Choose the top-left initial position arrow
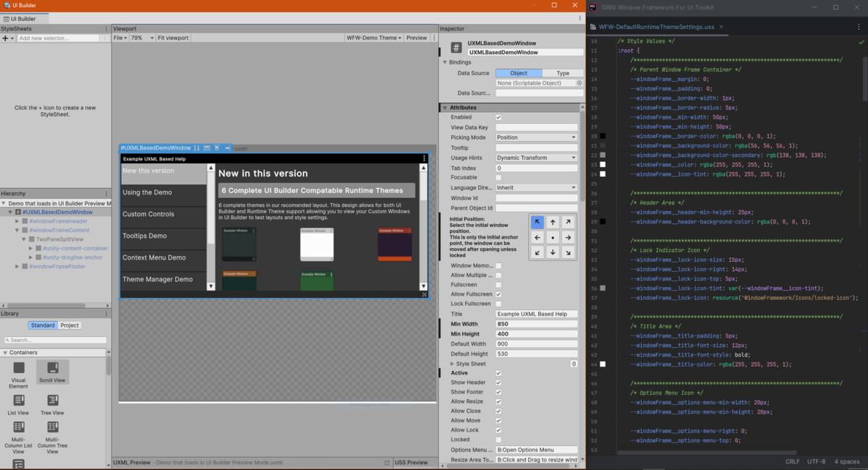 (537, 223)
